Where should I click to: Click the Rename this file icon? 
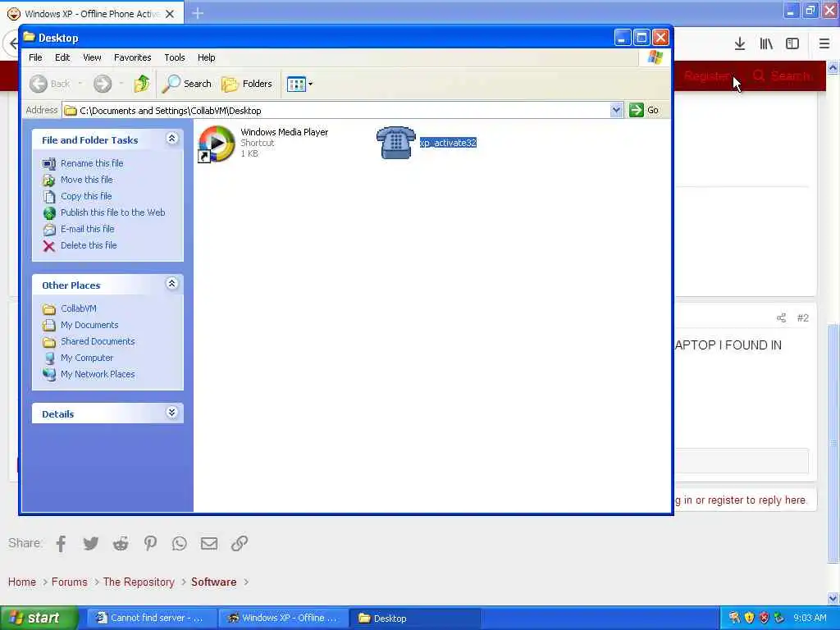[48, 164]
